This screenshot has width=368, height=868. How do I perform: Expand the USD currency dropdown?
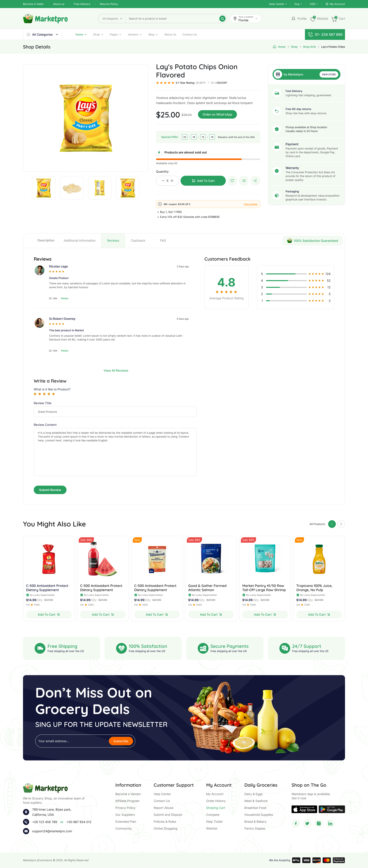pos(313,4)
